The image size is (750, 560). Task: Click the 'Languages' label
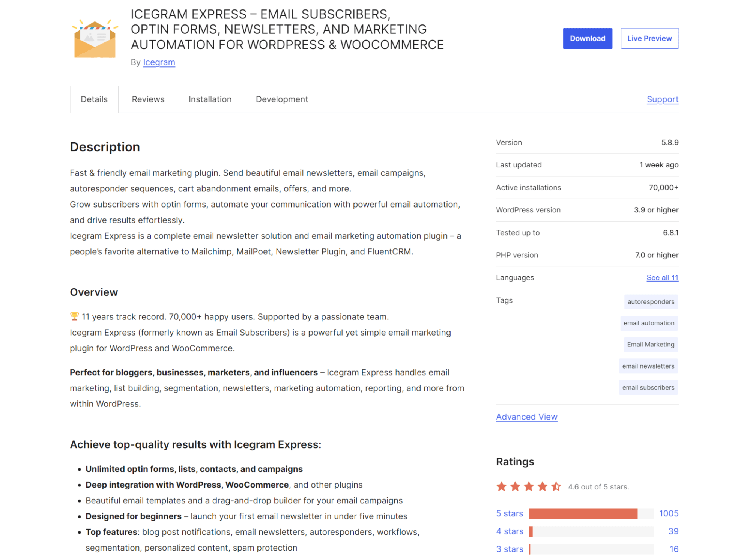click(515, 278)
